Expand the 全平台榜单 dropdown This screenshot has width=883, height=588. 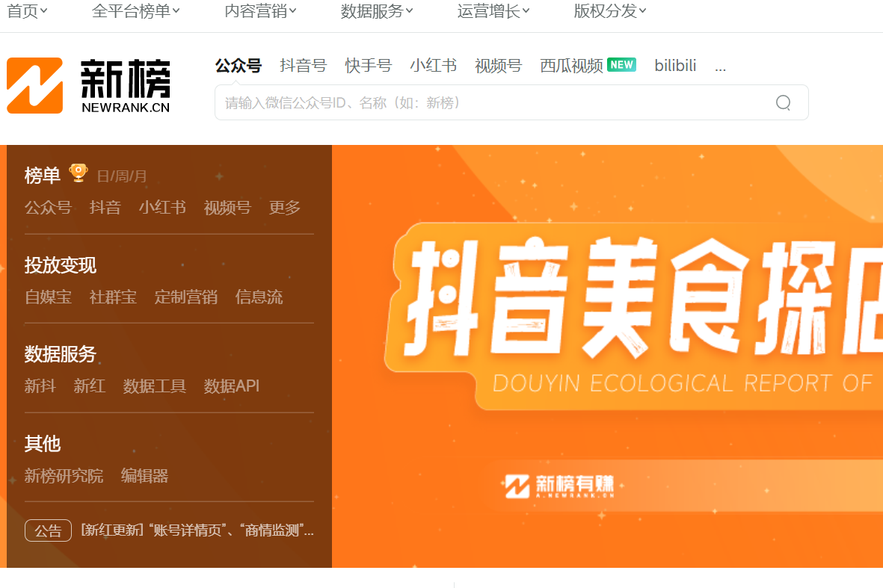(x=135, y=11)
